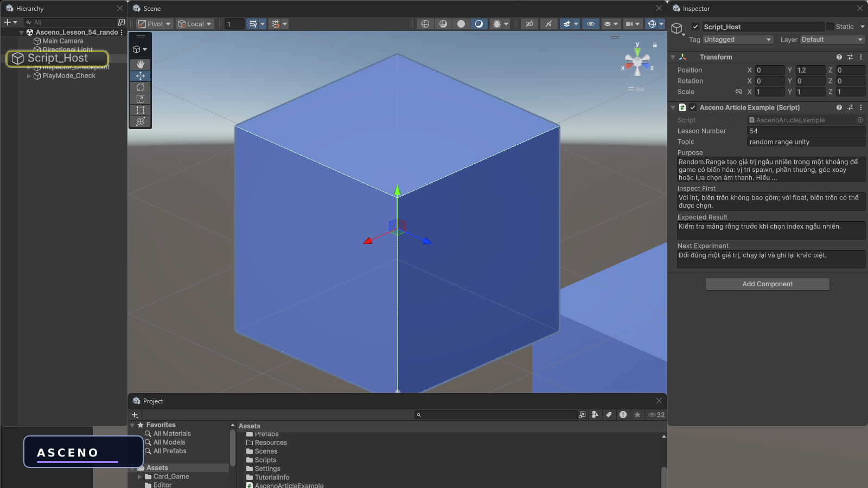868x488 pixels.
Task: Collapse the Transform component
Action: (673, 57)
